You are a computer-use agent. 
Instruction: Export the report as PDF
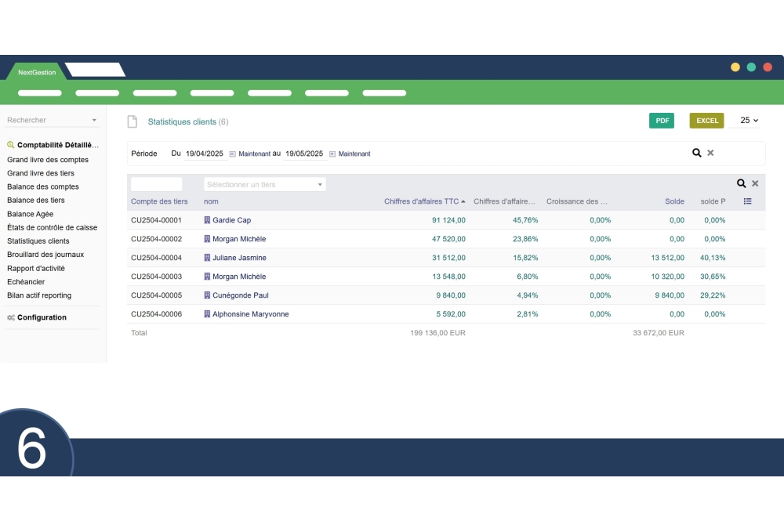pos(662,121)
